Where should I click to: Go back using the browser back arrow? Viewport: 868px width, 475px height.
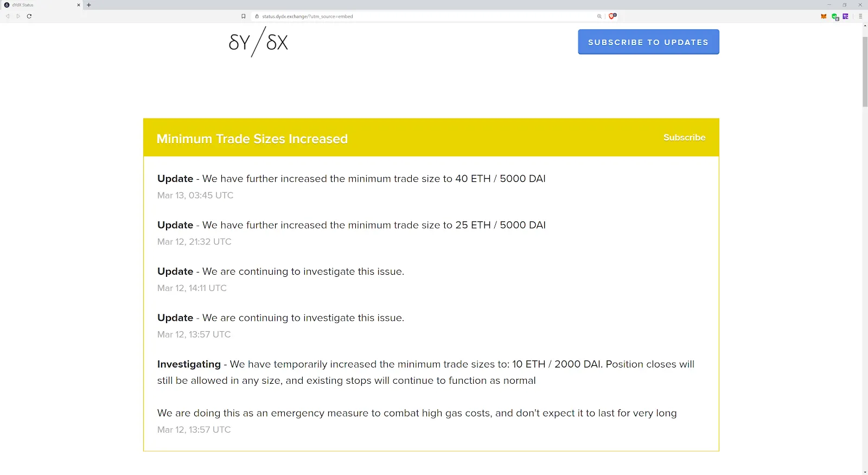[x=8, y=16]
